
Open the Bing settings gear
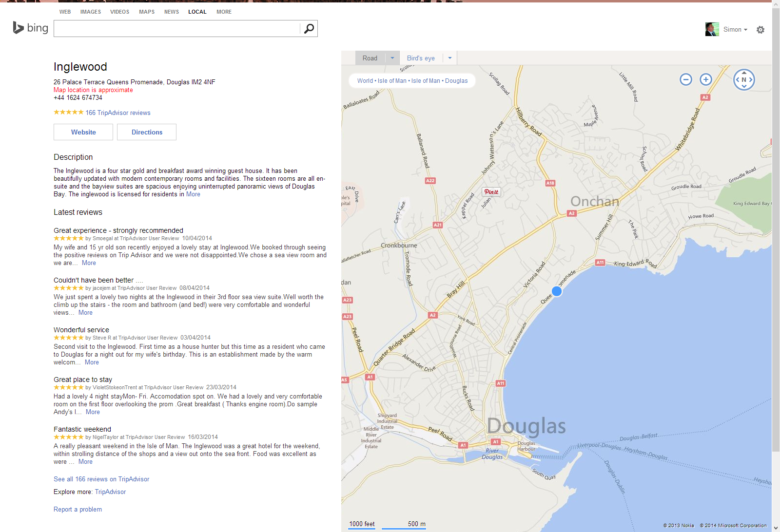[760, 30]
